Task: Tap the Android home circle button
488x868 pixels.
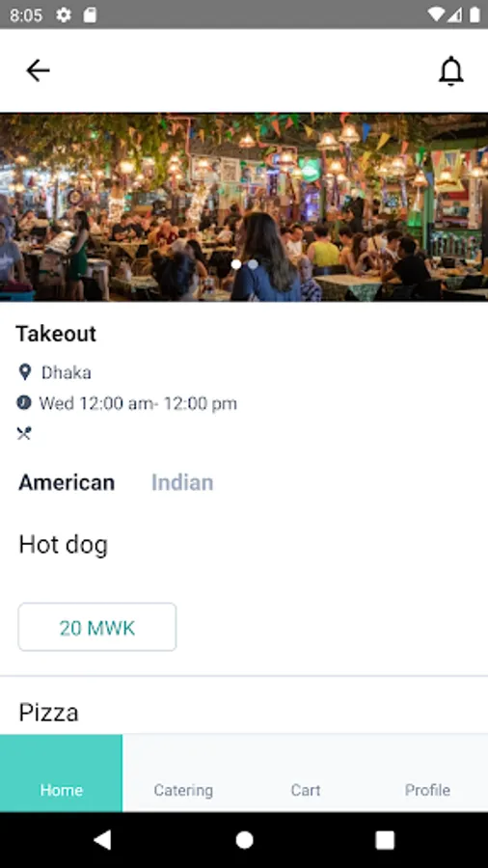Action: [x=244, y=840]
